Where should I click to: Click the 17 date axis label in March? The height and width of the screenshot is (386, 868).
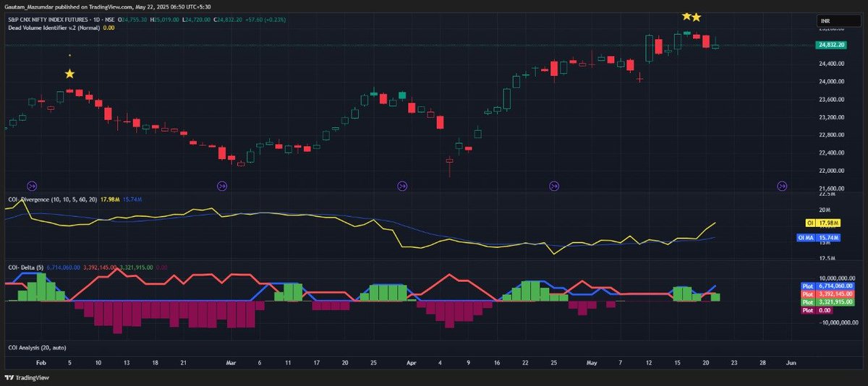[x=316, y=362]
